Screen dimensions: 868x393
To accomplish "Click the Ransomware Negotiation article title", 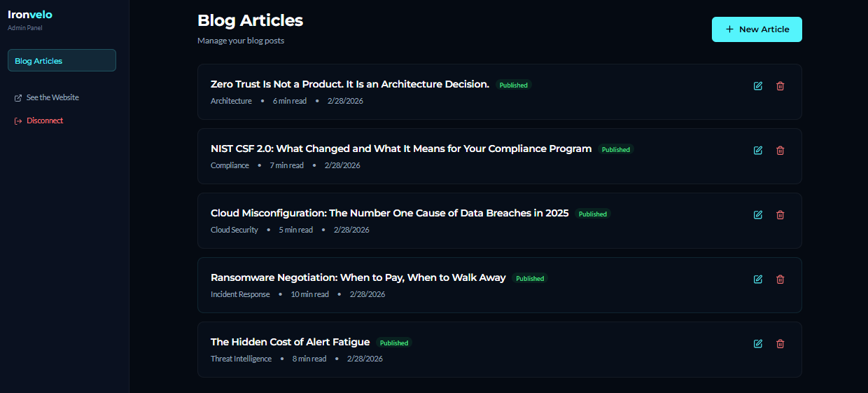I will [358, 277].
